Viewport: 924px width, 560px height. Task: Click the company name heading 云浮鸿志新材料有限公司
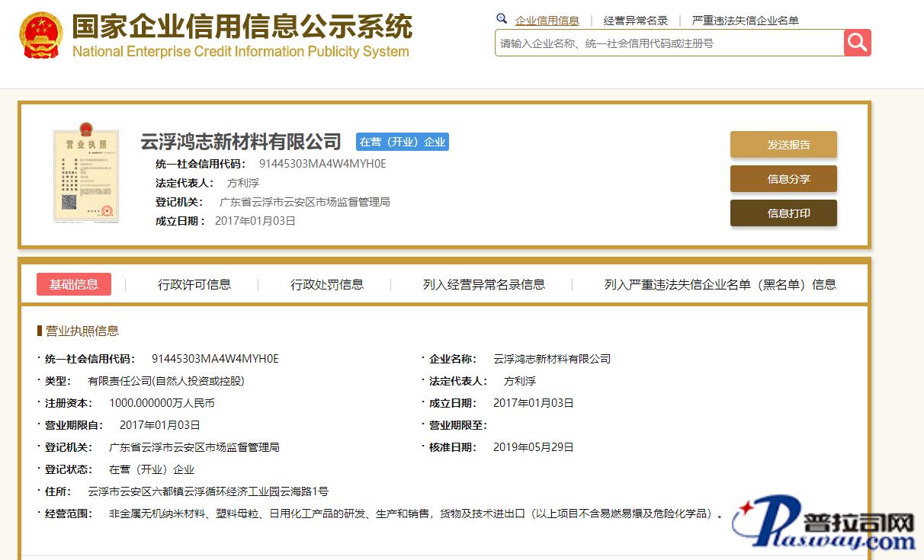(241, 142)
